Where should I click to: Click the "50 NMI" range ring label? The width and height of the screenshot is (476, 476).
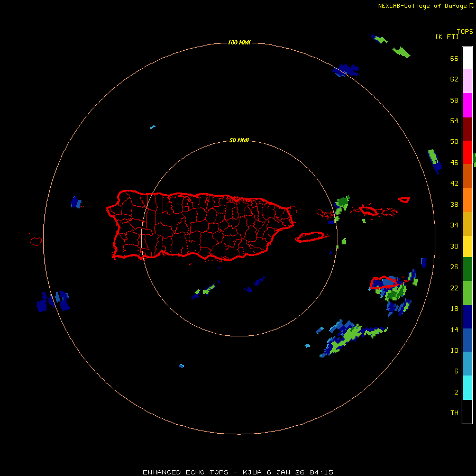[x=239, y=140]
